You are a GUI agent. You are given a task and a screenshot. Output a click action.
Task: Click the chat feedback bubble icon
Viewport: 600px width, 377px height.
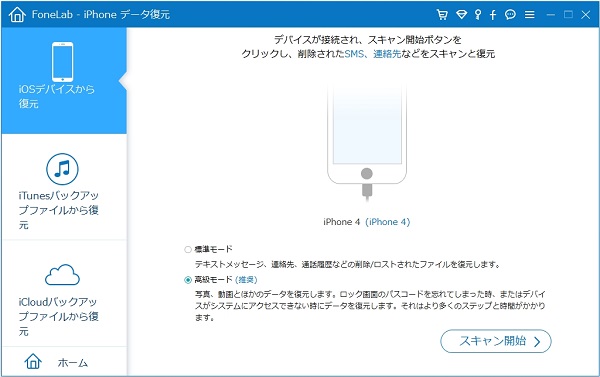pos(510,15)
